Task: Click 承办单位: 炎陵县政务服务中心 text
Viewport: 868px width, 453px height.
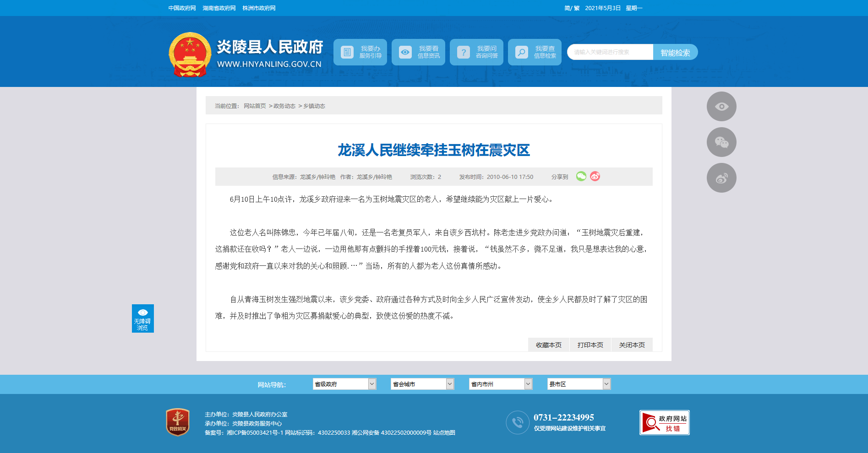Action: [x=243, y=424]
